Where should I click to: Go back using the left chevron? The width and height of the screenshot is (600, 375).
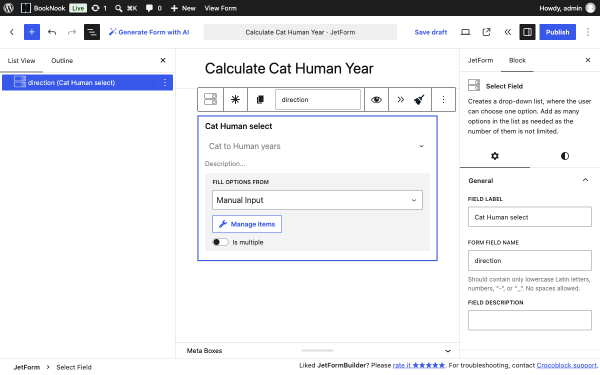[x=12, y=32]
